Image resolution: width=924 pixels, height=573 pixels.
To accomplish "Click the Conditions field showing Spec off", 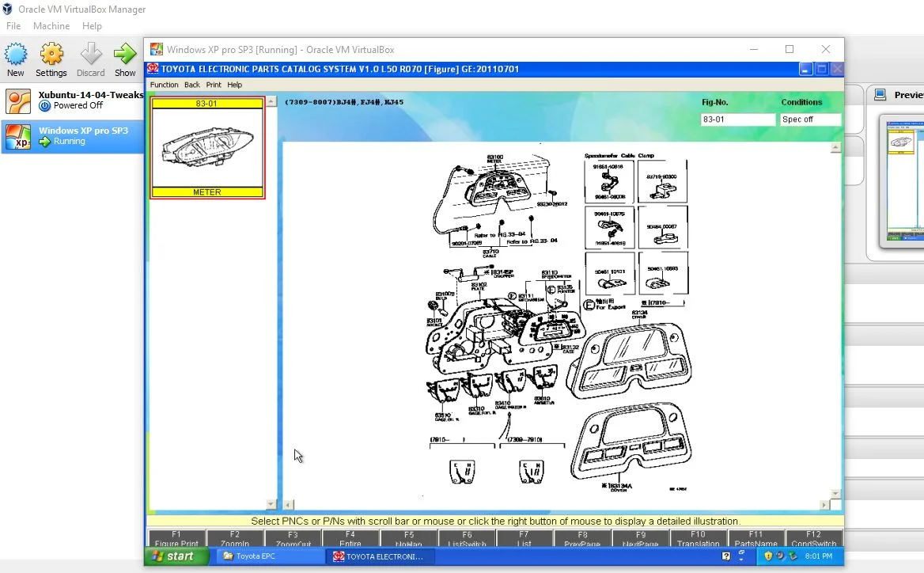I will [810, 119].
